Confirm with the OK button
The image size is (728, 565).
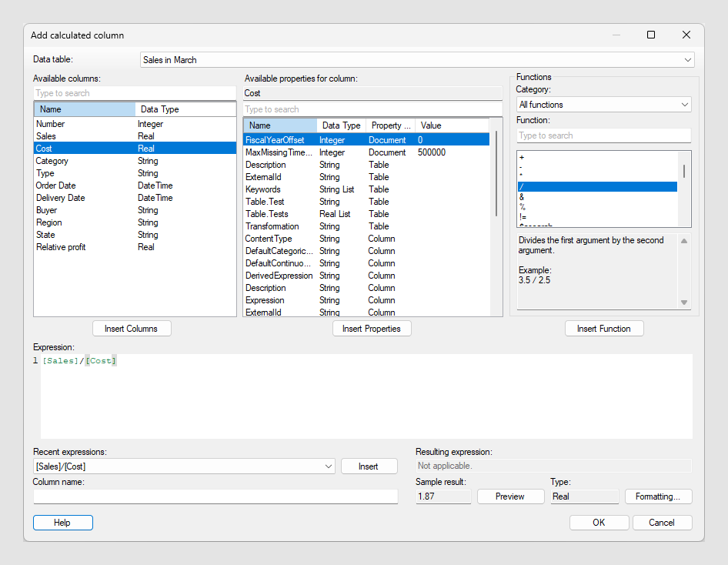pyautogui.click(x=599, y=523)
